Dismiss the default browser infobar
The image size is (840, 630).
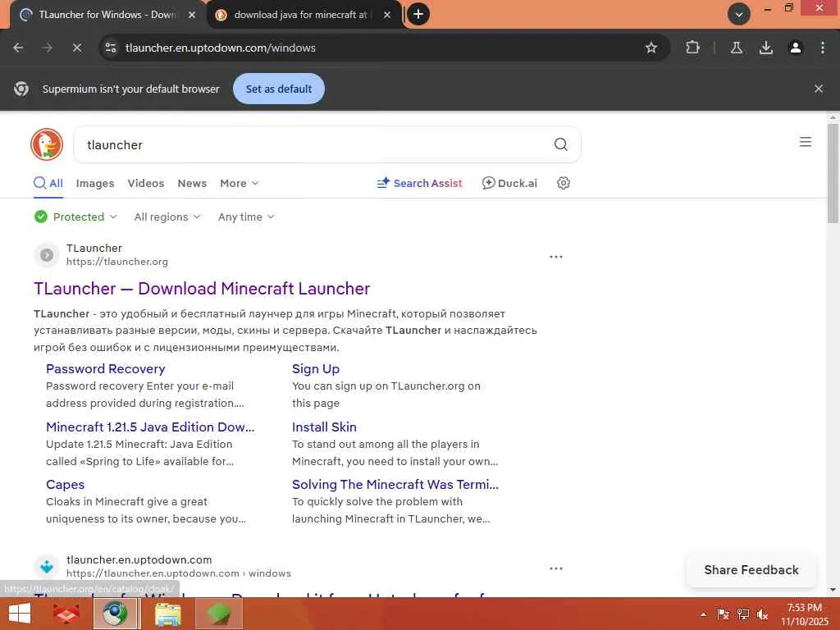(819, 89)
